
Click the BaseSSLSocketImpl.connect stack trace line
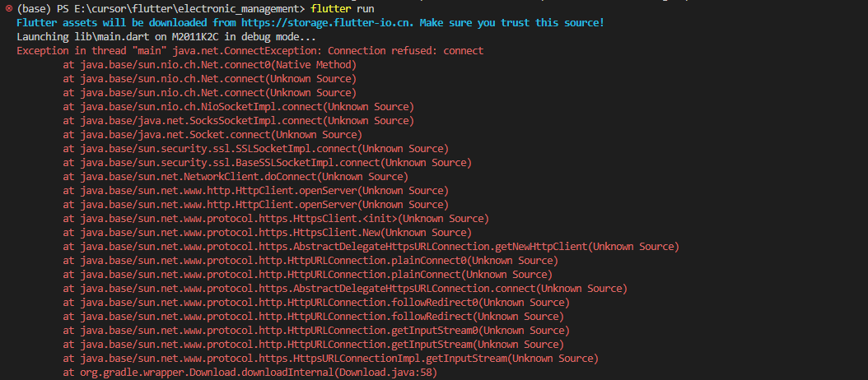267,162
